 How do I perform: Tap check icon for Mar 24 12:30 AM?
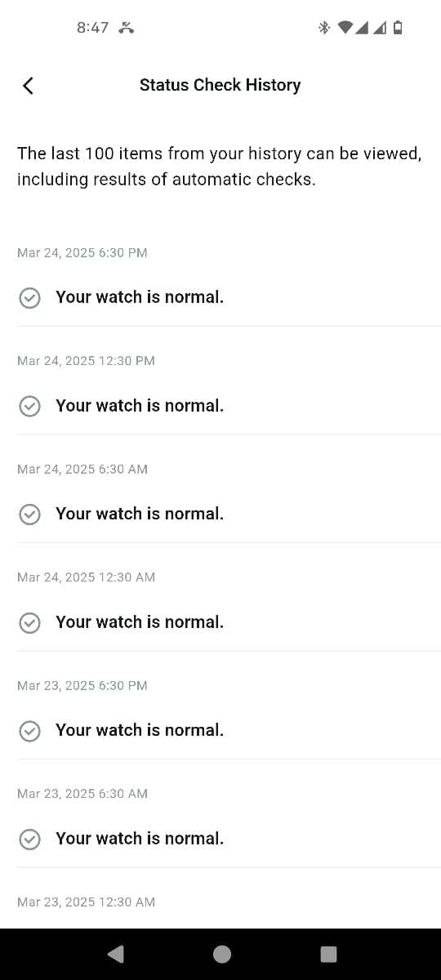[29, 622]
